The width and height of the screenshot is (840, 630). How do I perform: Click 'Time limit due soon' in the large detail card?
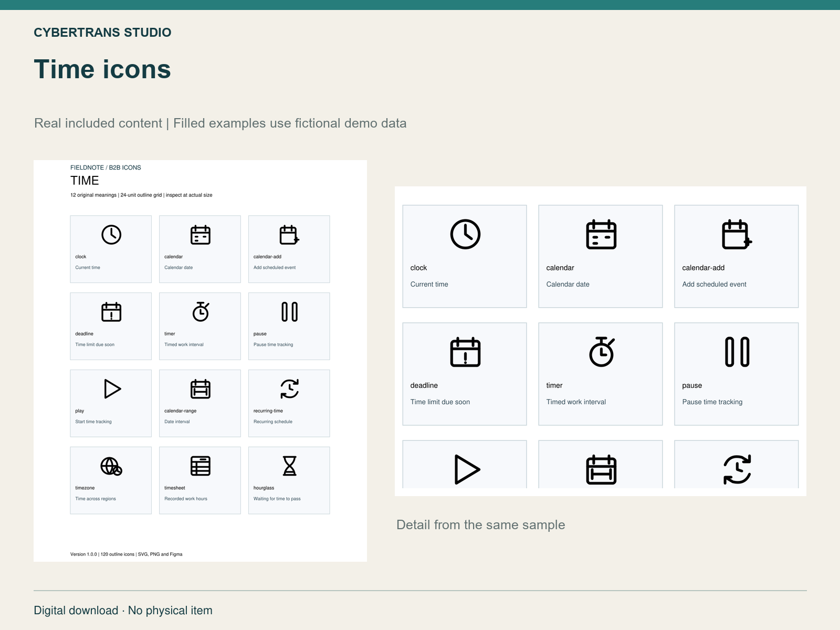tap(440, 402)
